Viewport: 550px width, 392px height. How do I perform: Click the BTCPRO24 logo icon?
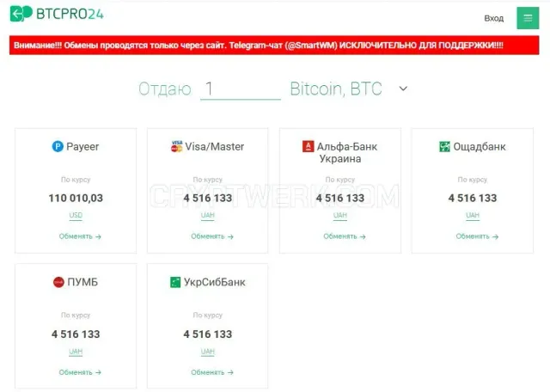[21, 14]
